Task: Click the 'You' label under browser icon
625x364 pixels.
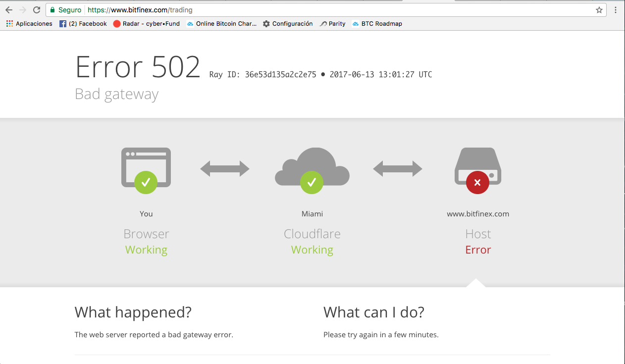Action: click(x=146, y=214)
